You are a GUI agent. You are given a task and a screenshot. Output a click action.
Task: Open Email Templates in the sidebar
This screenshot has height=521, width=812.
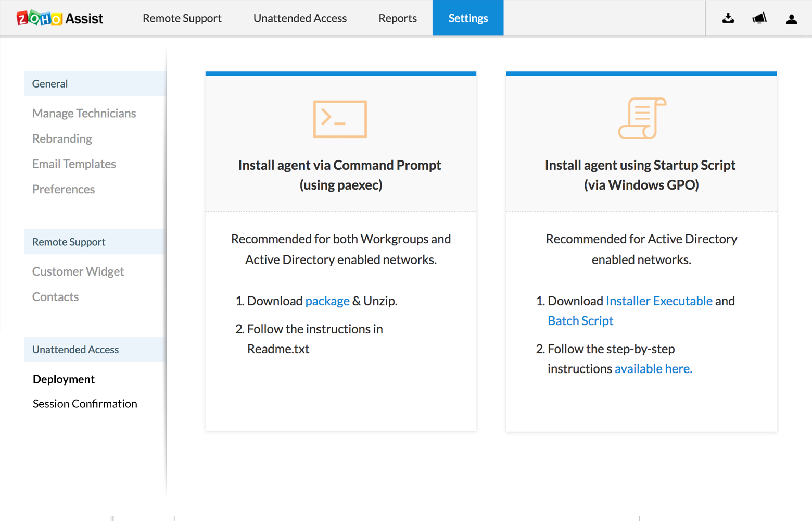(74, 164)
